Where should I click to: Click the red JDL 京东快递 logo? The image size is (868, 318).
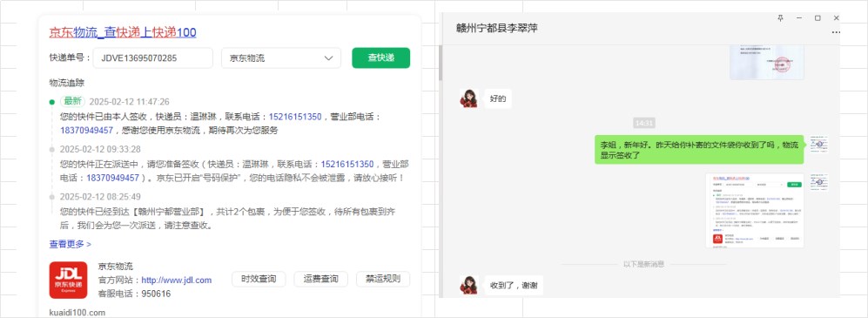coord(68,281)
